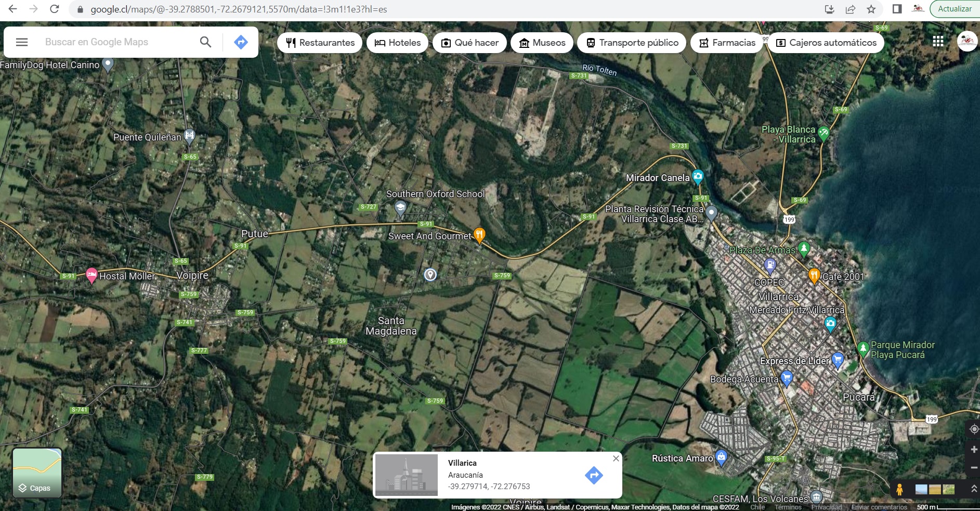
Task: Zoom in with the plus button
Action: click(x=974, y=449)
